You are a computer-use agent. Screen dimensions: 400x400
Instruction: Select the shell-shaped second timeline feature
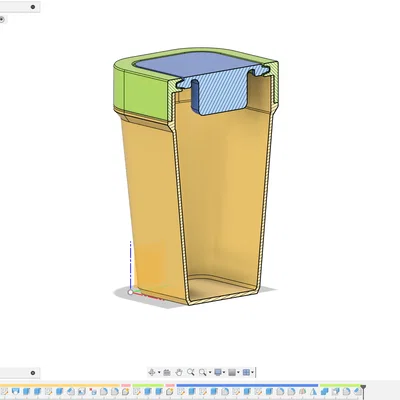point(15,391)
